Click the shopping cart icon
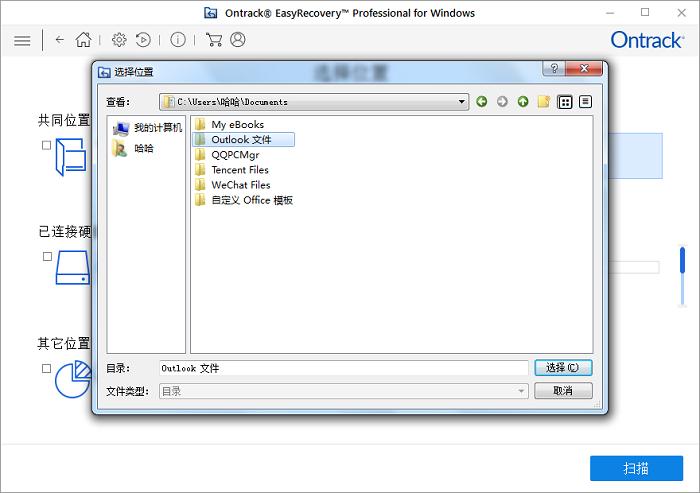Viewport: 700px width, 493px height. [214, 40]
